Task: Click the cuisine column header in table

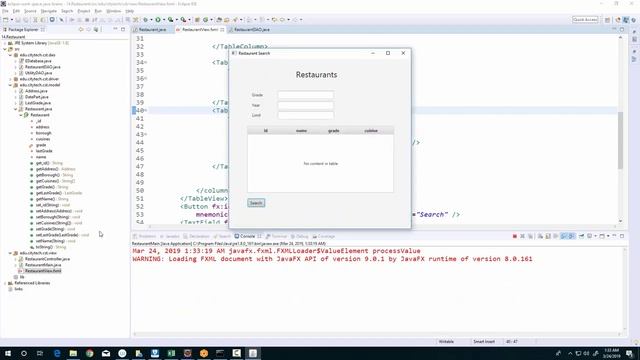Action: (371, 131)
